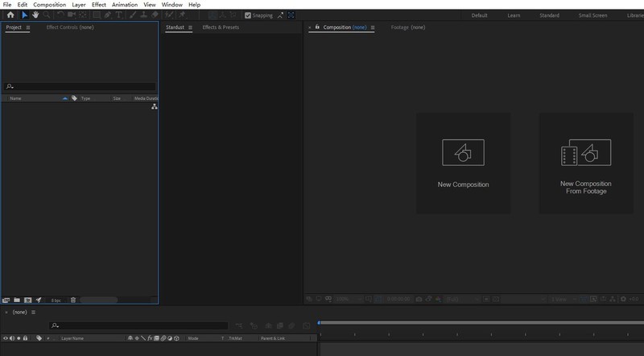Screen dimensions: 644x356
Task: Select the arrow Selection tool
Action: click(x=25, y=14)
